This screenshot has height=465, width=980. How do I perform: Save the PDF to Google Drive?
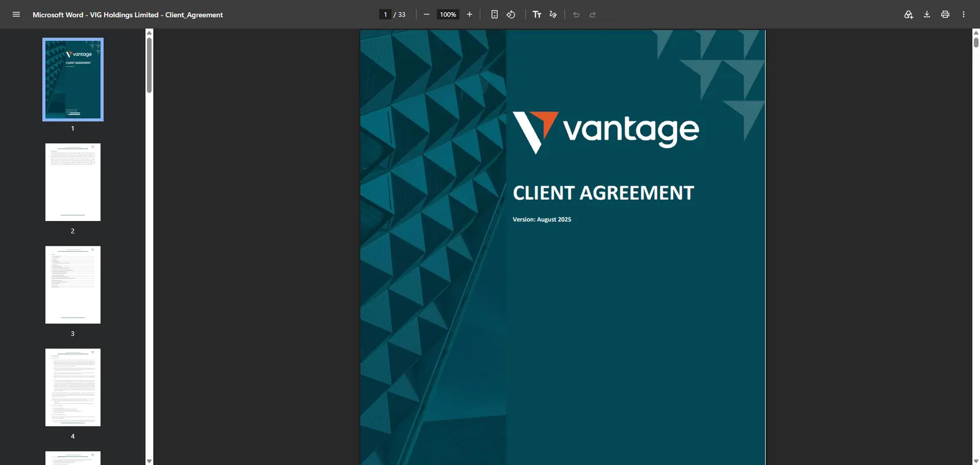[x=908, y=15]
